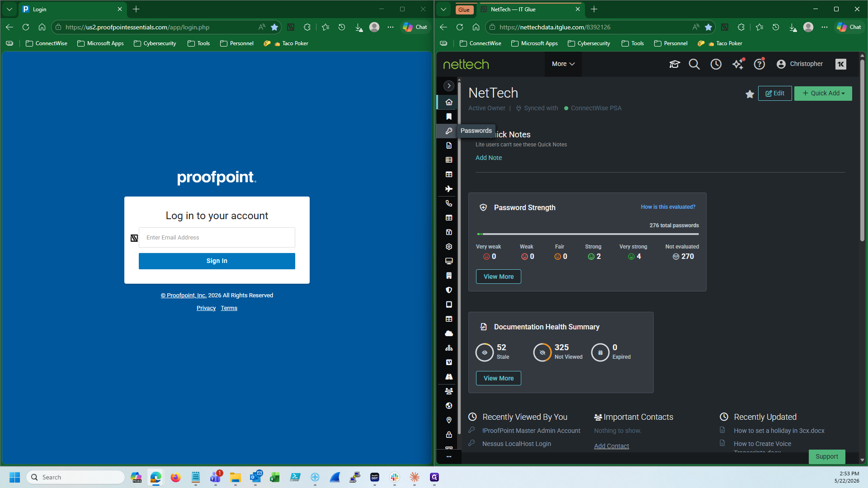Click tablet icon in IT Glue sidebar
Screen dimensions: 868x488
tap(448, 305)
